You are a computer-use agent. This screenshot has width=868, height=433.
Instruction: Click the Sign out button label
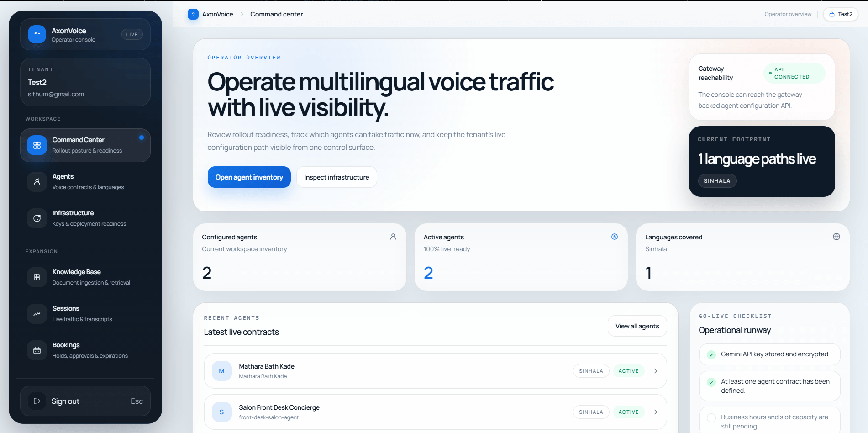[65, 401]
